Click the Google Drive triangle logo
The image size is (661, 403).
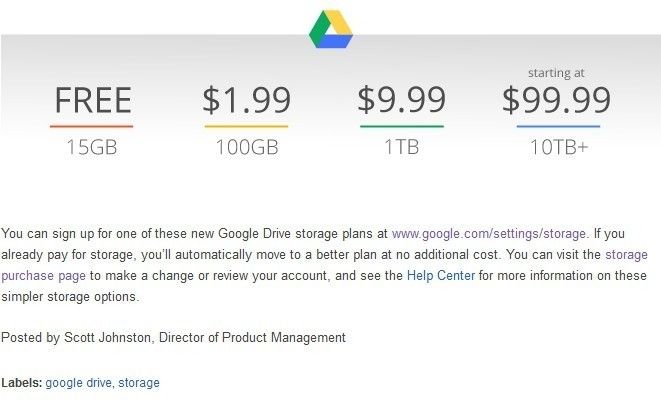pos(331,29)
